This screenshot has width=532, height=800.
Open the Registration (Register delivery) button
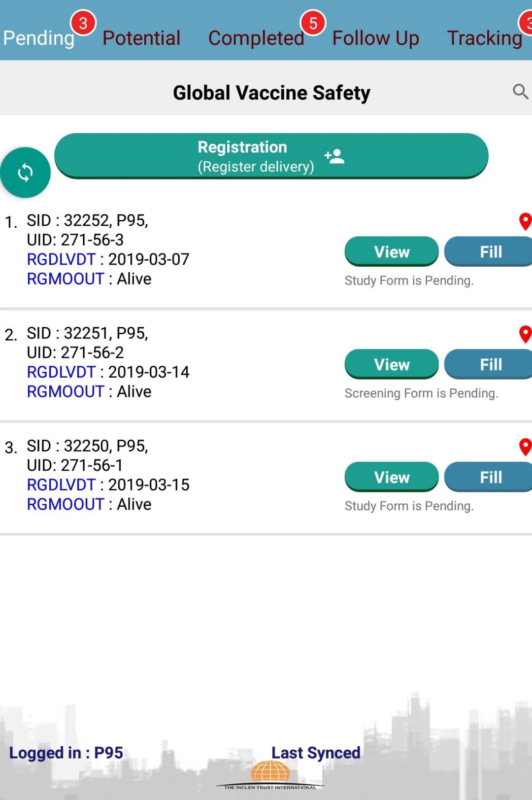[x=256, y=156]
